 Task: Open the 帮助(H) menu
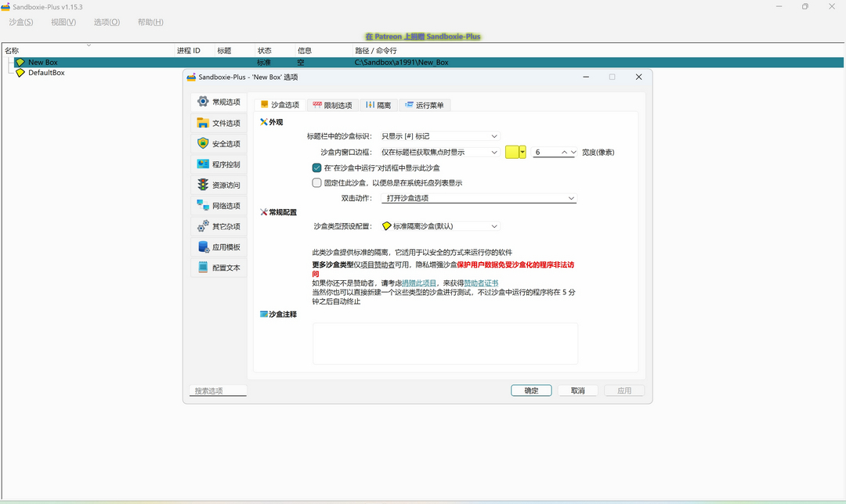(150, 22)
